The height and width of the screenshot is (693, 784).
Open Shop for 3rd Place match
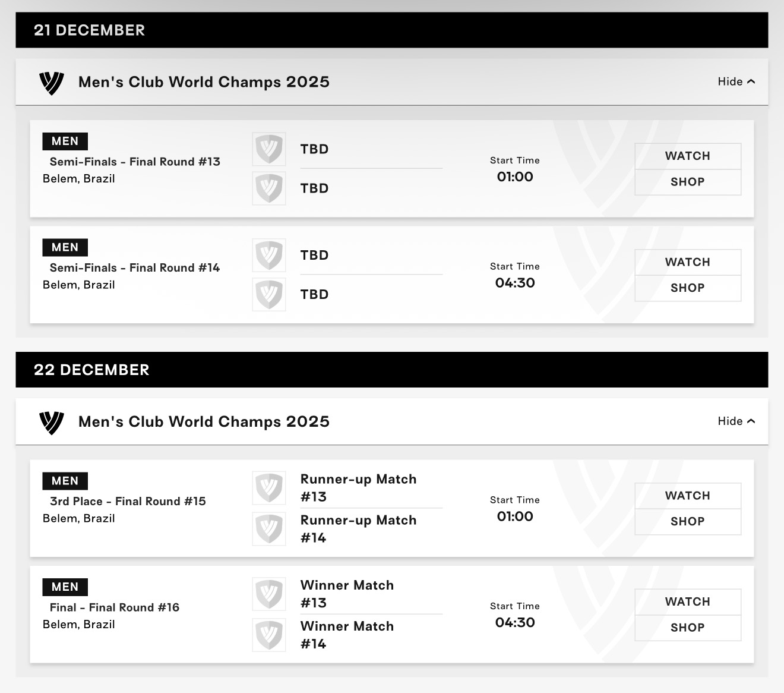coord(687,522)
